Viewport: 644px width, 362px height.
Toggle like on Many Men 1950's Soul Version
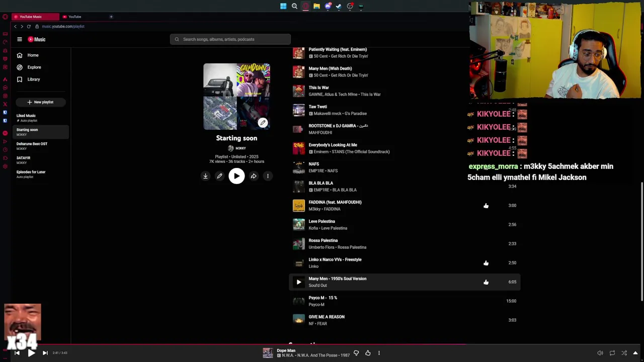[486, 282]
